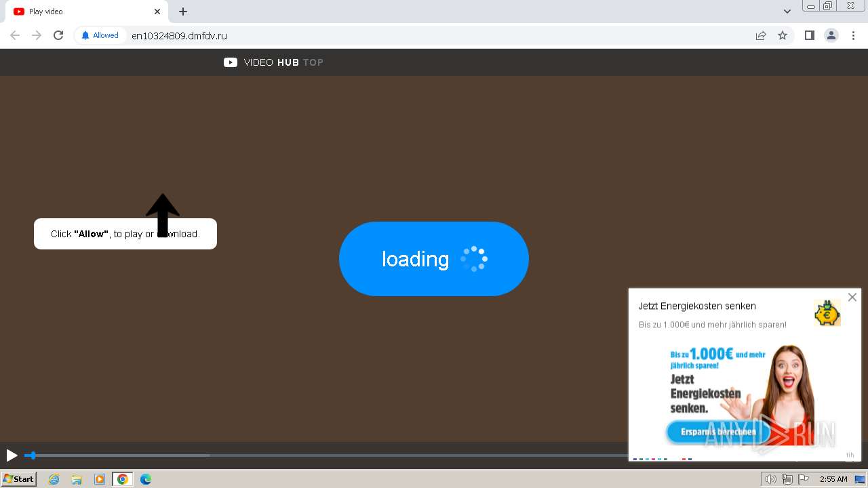Open the Windows Start menu
Image resolution: width=868 pixels, height=488 pixels.
[19, 479]
